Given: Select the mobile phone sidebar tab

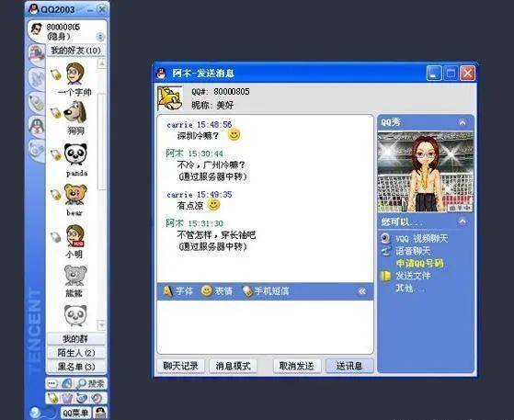Looking at the screenshot, I should coord(37,103).
